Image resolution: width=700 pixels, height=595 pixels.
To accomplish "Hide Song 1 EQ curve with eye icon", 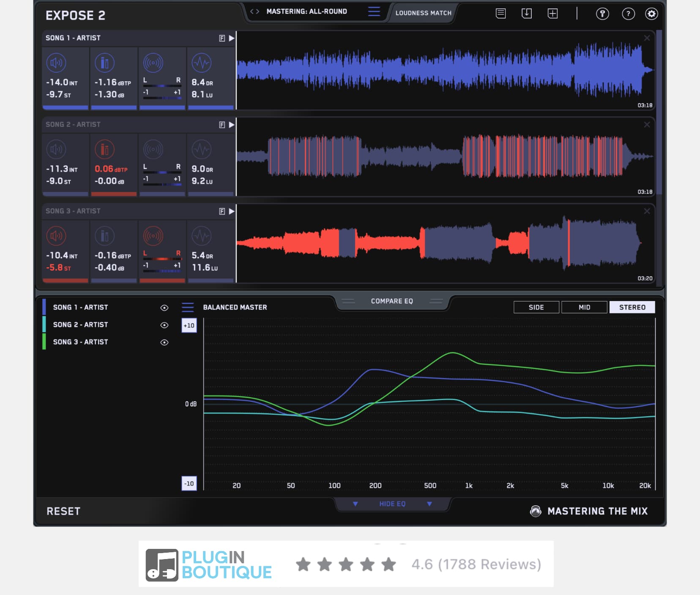I will 164,308.
